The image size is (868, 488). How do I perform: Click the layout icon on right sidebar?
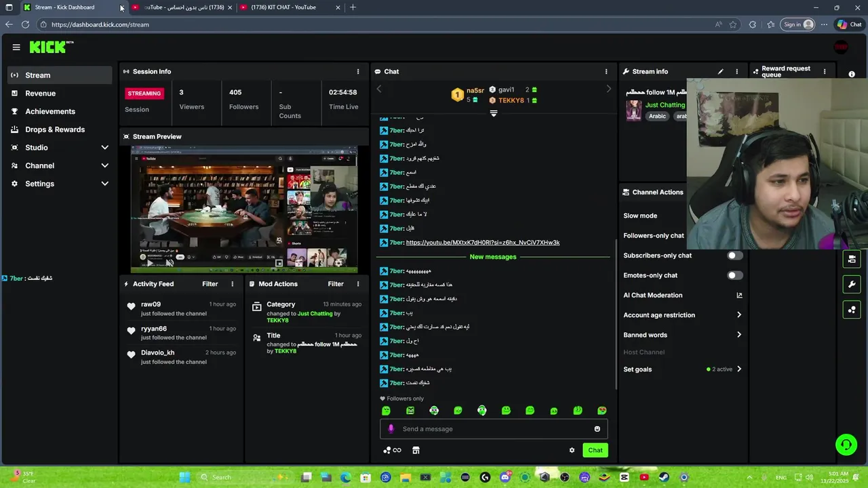[x=852, y=258]
